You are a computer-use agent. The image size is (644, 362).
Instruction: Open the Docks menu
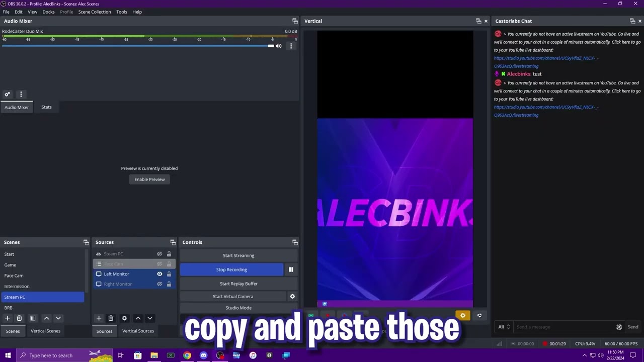pyautogui.click(x=48, y=12)
